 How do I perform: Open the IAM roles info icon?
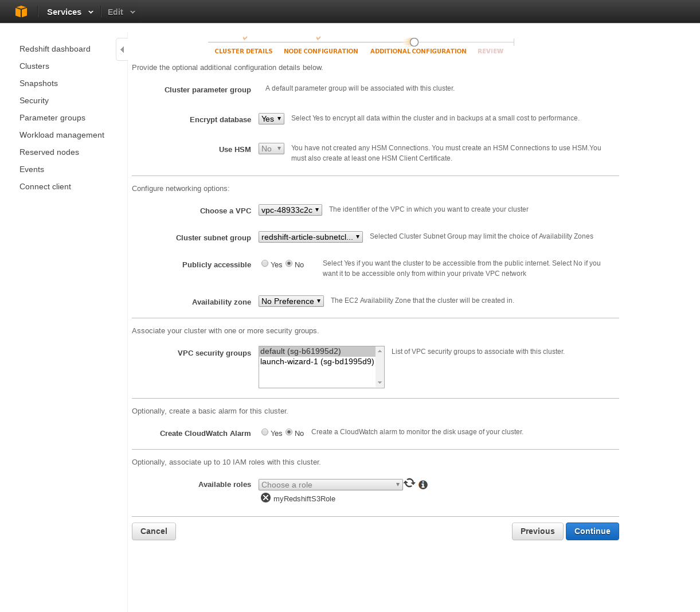423,485
